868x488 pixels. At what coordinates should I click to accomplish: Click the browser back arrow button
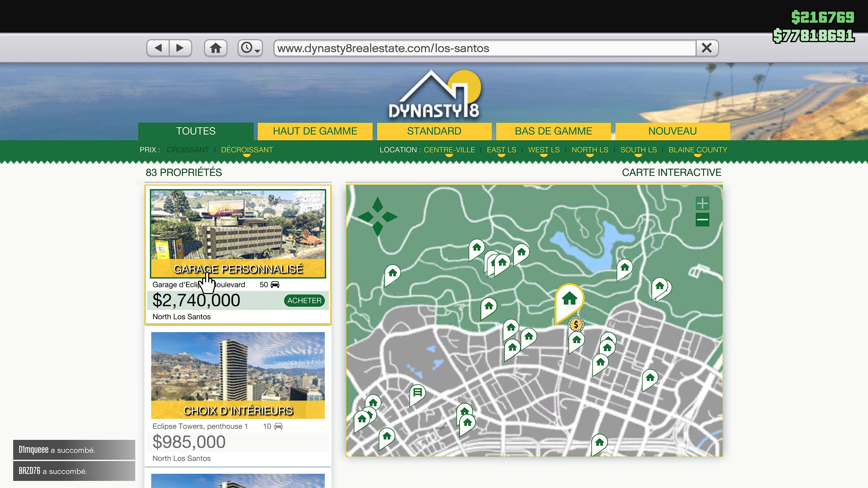tap(158, 48)
